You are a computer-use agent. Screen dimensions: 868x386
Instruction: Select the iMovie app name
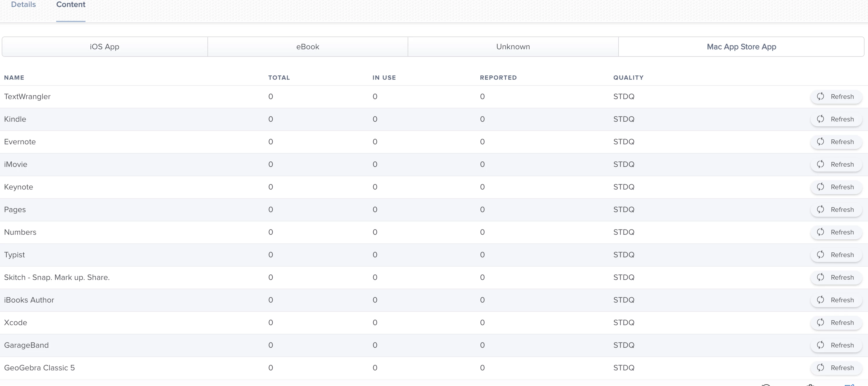(x=16, y=165)
